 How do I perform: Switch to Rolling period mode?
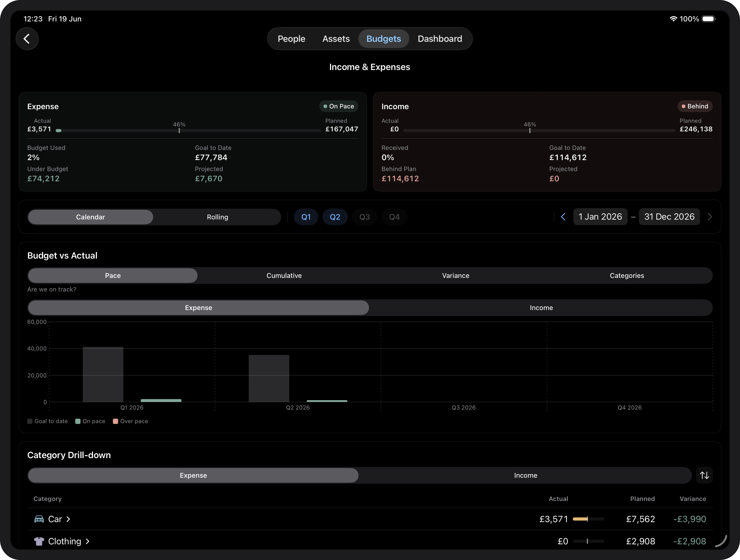pyautogui.click(x=217, y=217)
